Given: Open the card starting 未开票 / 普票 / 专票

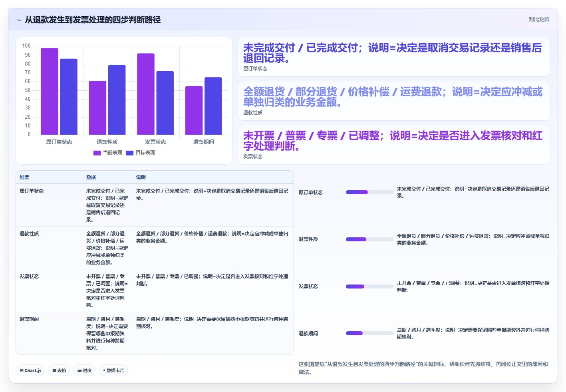Looking at the screenshot, I should tap(394, 145).
